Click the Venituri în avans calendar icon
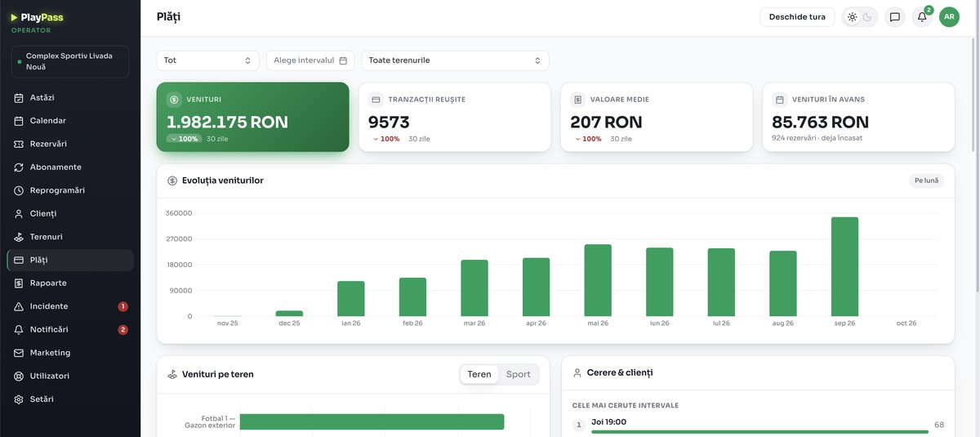980x437 pixels. 779,100
